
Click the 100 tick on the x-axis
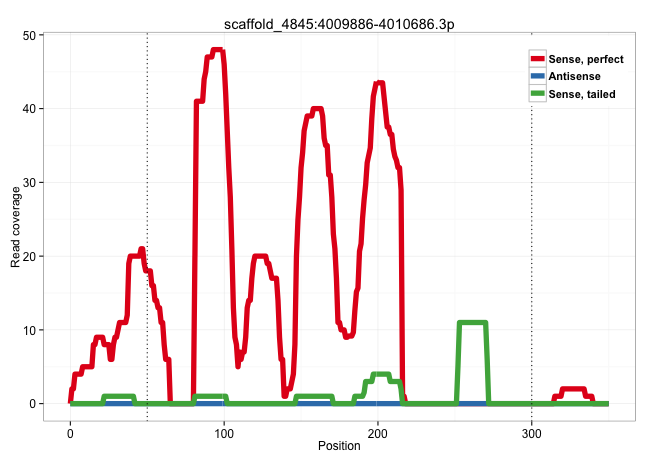[x=224, y=431]
